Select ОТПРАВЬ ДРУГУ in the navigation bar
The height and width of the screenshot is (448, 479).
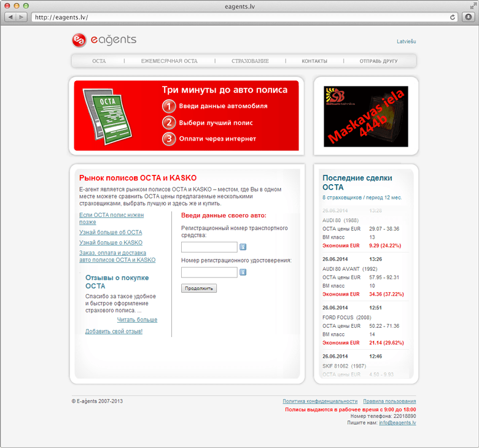pyautogui.click(x=378, y=61)
